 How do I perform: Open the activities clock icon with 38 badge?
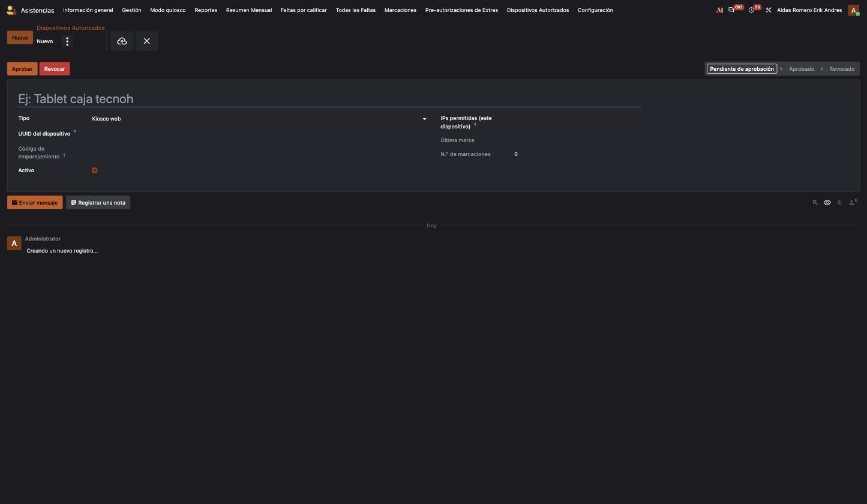(751, 10)
